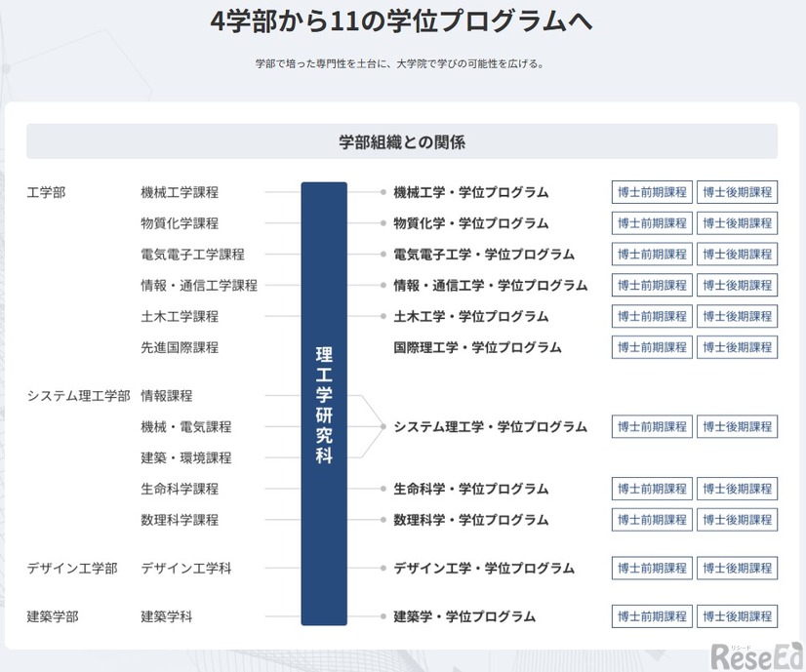Click the 理工学研究科 blue bar
This screenshot has width=806, height=672.
324,404
